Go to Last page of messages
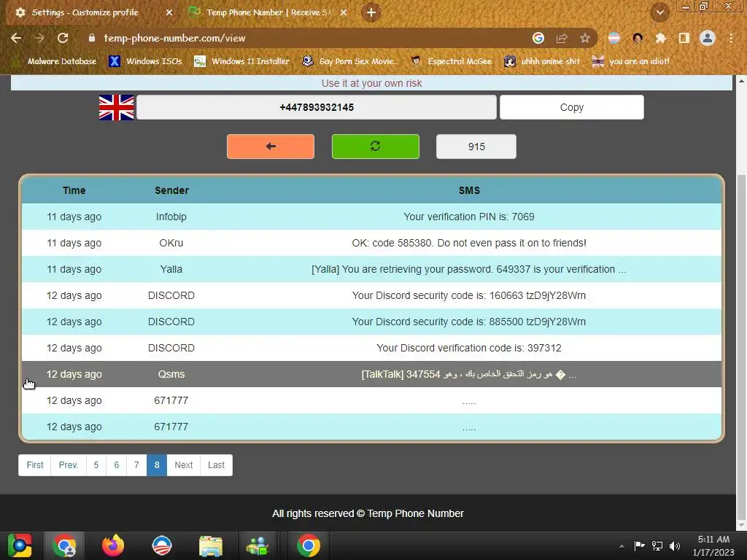The height and width of the screenshot is (560, 747). click(216, 464)
